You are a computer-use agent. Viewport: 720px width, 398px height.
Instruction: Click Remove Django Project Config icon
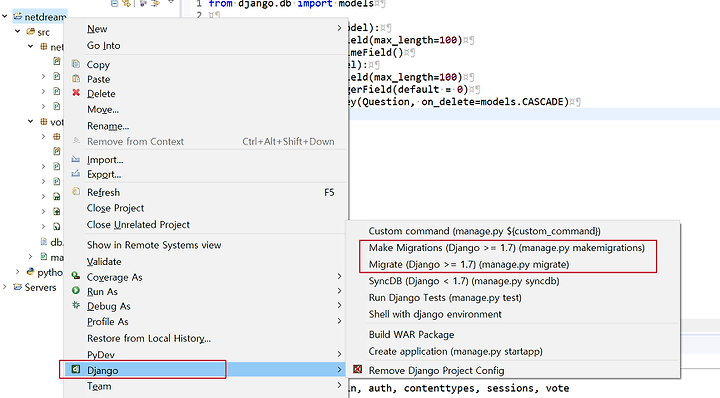[x=358, y=369]
